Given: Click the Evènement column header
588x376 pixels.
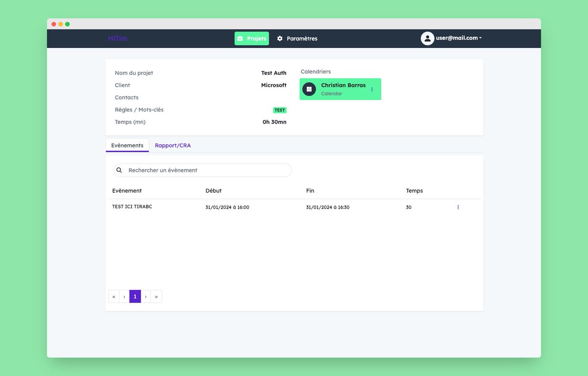Looking at the screenshot, I should [127, 191].
